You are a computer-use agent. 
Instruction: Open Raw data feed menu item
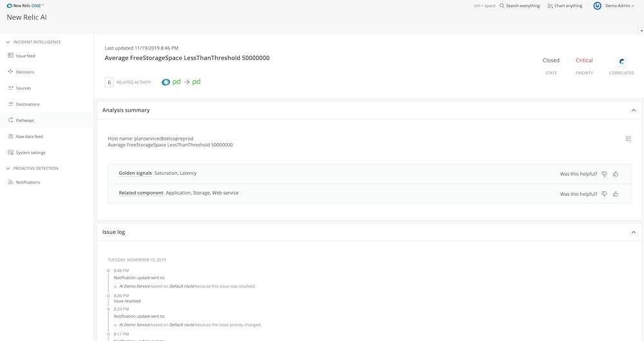tap(29, 137)
